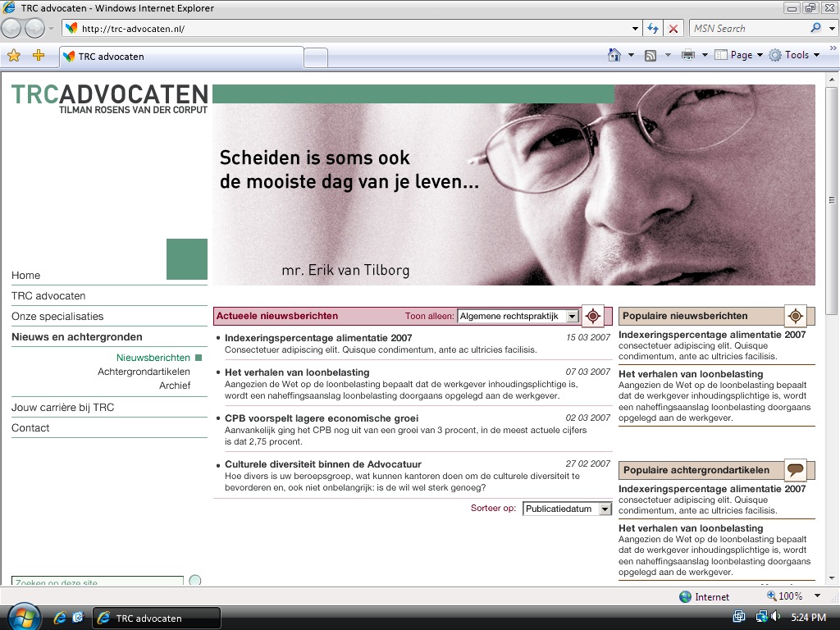Click the TRC advocaten taskbar button

coord(157,619)
